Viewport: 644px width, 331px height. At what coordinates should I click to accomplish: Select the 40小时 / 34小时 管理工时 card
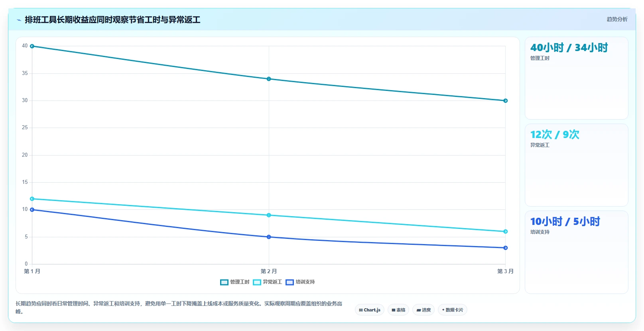point(577,78)
